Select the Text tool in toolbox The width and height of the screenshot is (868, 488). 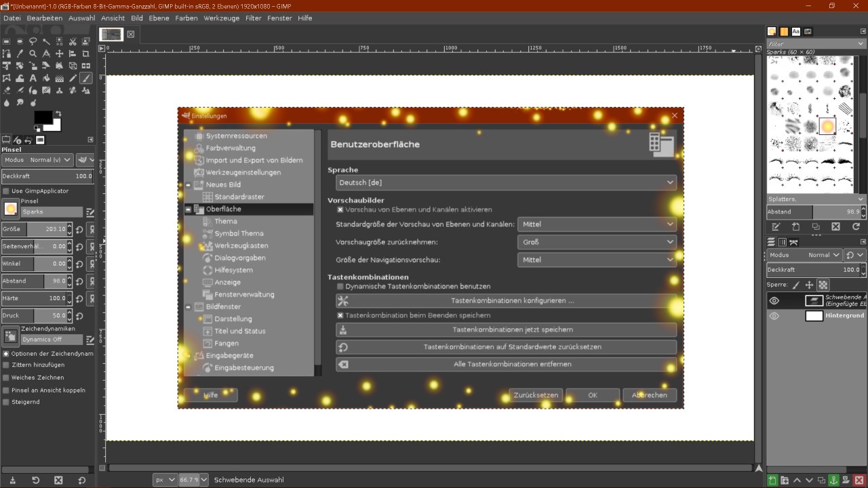pyautogui.click(x=33, y=79)
